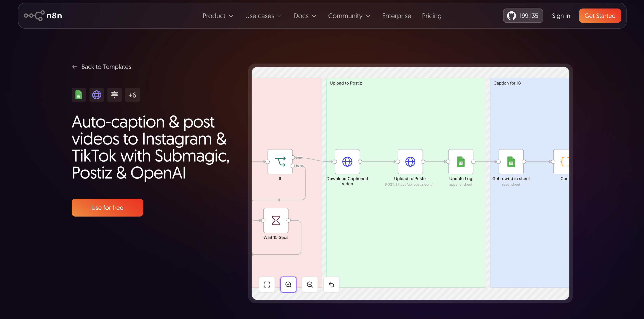Click the true output connector of If node
The height and width of the screenshot is (319, 644).
point(293,157)
